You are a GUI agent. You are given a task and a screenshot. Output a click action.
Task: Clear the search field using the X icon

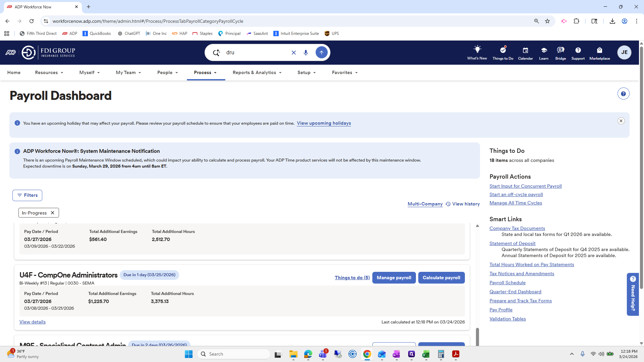(x=294, y=52)
